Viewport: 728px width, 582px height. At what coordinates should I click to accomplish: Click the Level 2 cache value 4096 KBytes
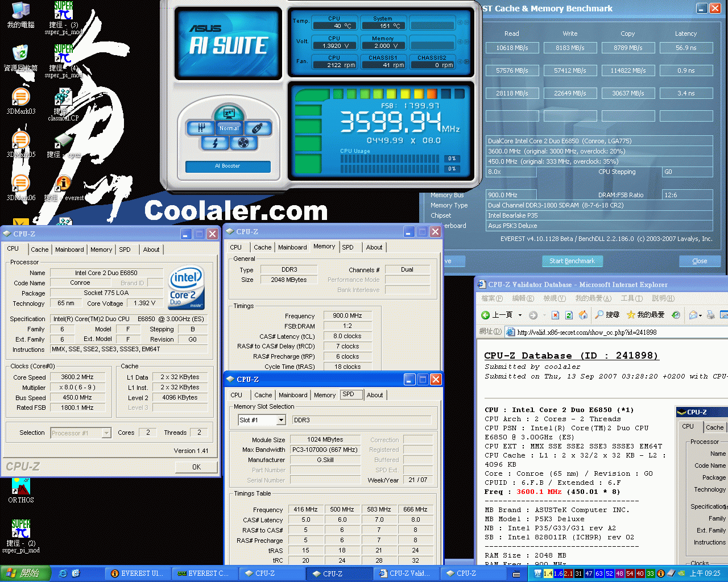180,397
